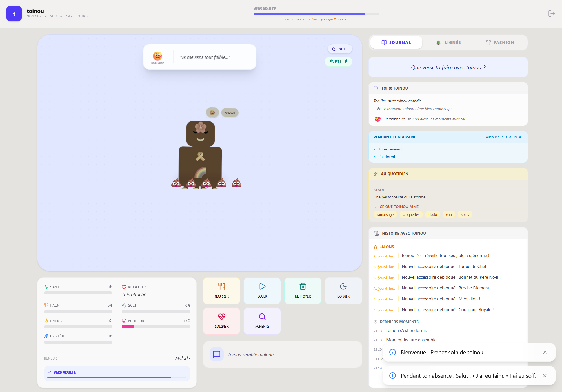
Task: Put toinou to sleep with Dormir
Action: coord(343,291)
